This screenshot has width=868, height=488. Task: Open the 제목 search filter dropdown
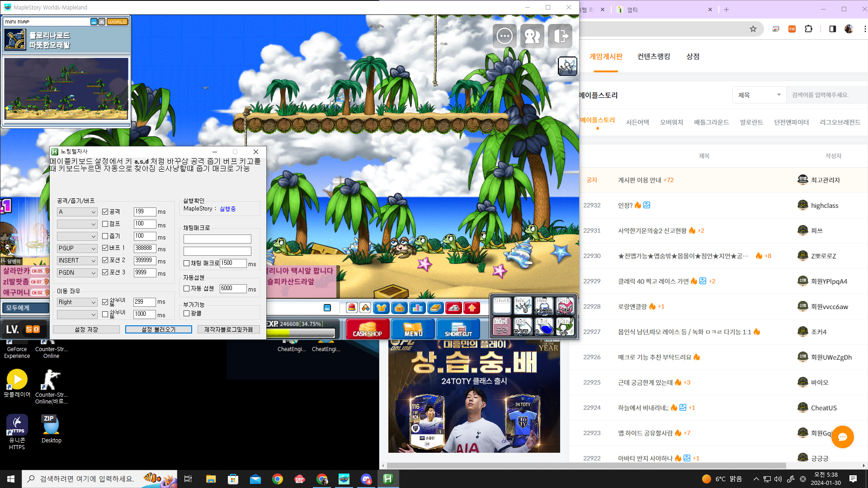[x=759, y=95]
